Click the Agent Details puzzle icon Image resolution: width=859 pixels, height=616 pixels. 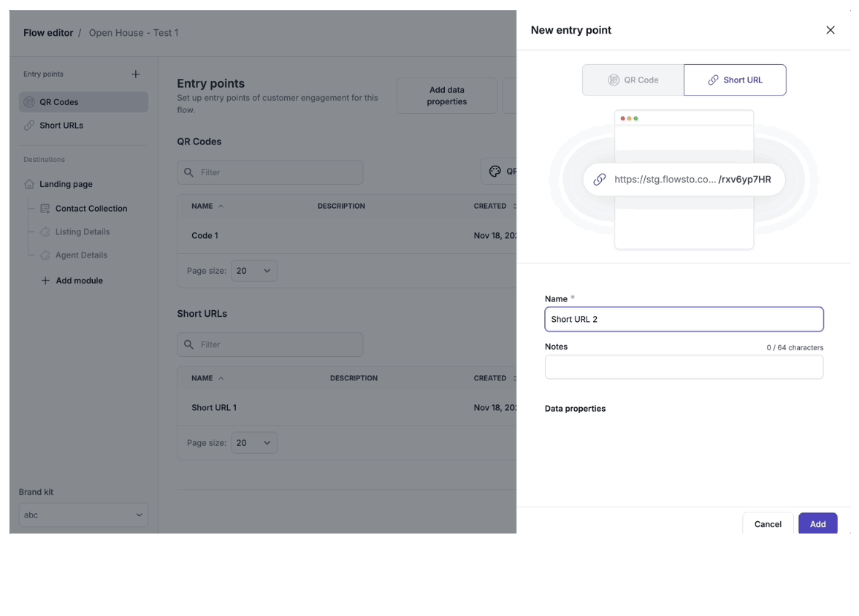[45, 255]
